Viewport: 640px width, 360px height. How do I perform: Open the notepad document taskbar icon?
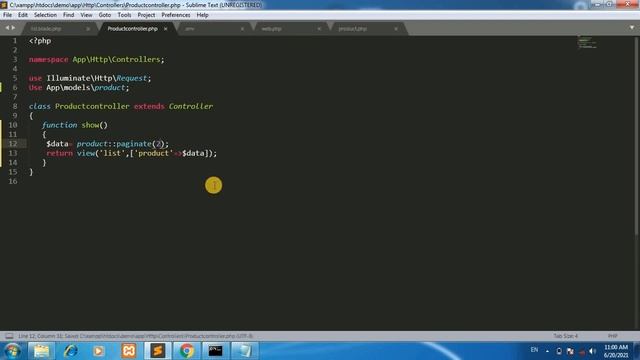point(244,351)
